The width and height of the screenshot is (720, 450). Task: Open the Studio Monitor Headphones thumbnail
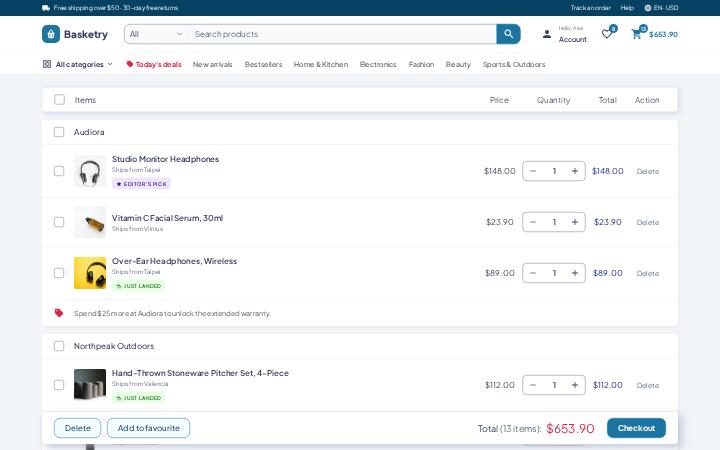90,171
